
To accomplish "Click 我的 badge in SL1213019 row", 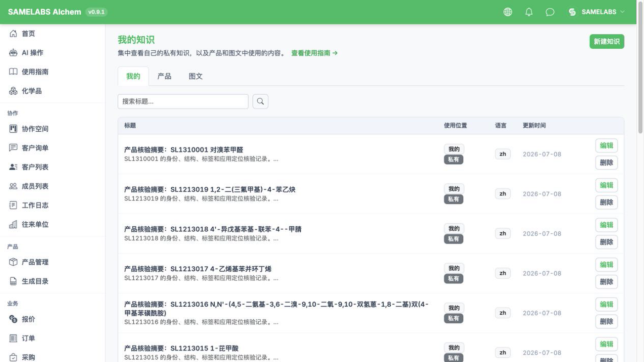I will point(454,189).
